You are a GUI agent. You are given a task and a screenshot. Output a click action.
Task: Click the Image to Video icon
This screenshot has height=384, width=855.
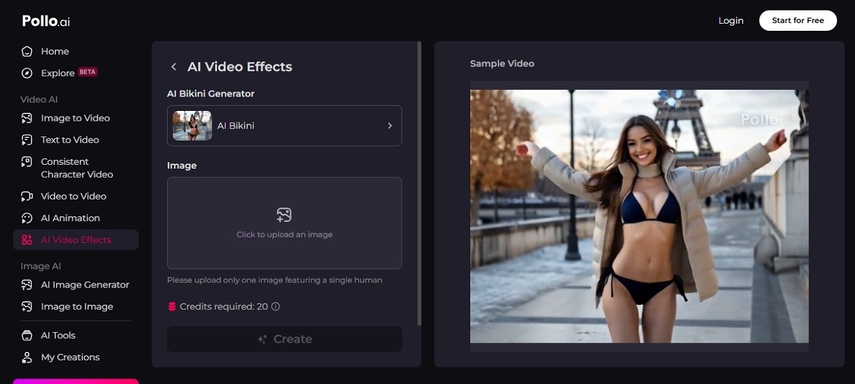click(27, 118)
